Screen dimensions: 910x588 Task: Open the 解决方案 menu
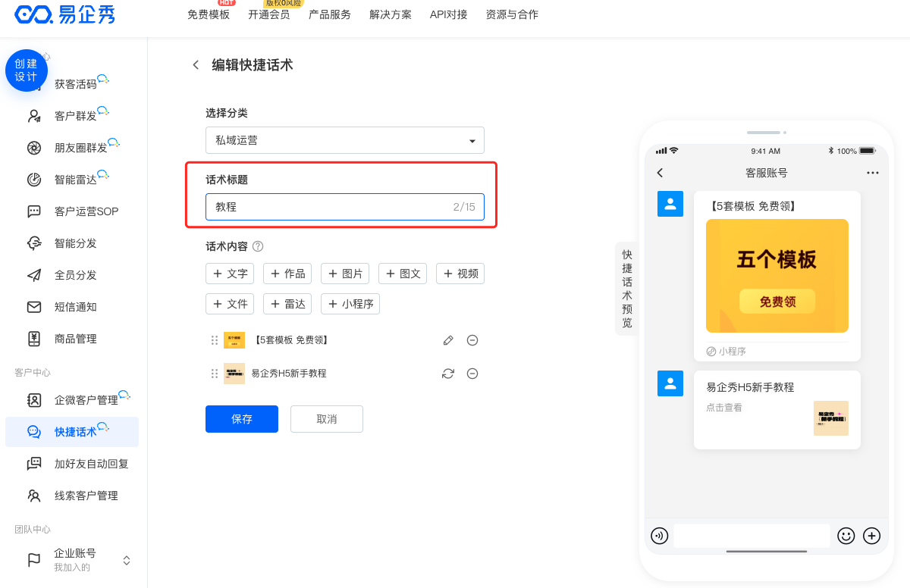[391, 14]
